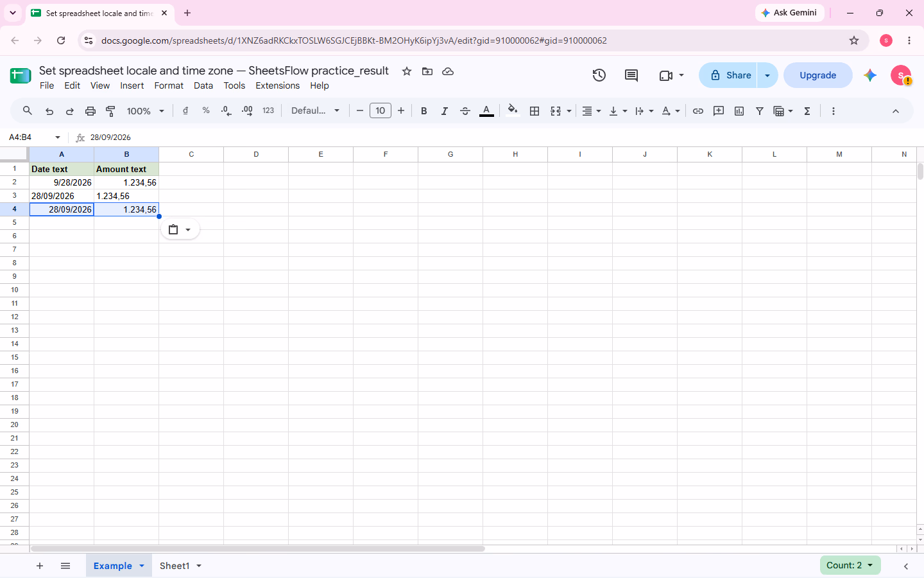This screenshot has width=924, height=578.
Task: Add a new sheet
Action: (x=40, y=566)
